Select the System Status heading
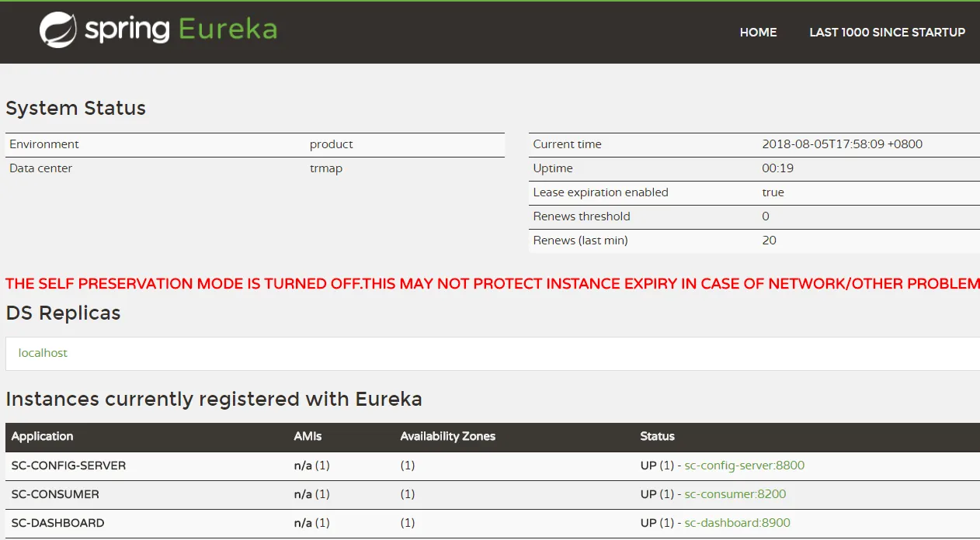This screenshot has height=540, width=980. [76, 108]
